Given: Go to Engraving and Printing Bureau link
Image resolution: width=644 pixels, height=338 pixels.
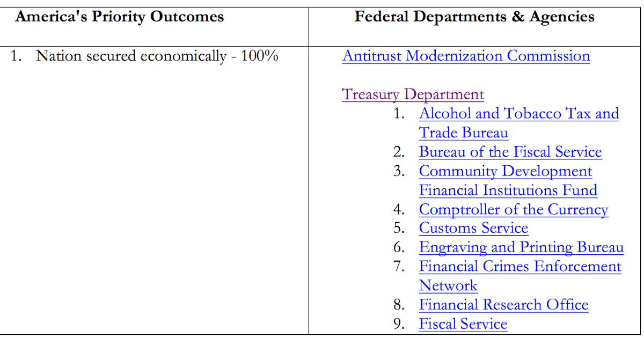Looking at the screenshot, I should pos(521,247).
